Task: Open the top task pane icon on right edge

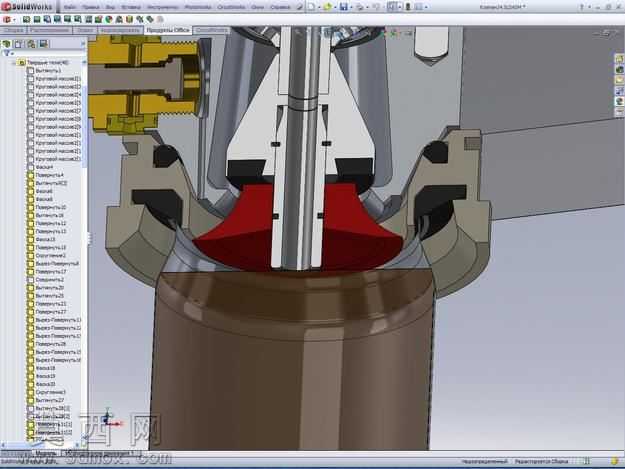Action: point(620,59)
